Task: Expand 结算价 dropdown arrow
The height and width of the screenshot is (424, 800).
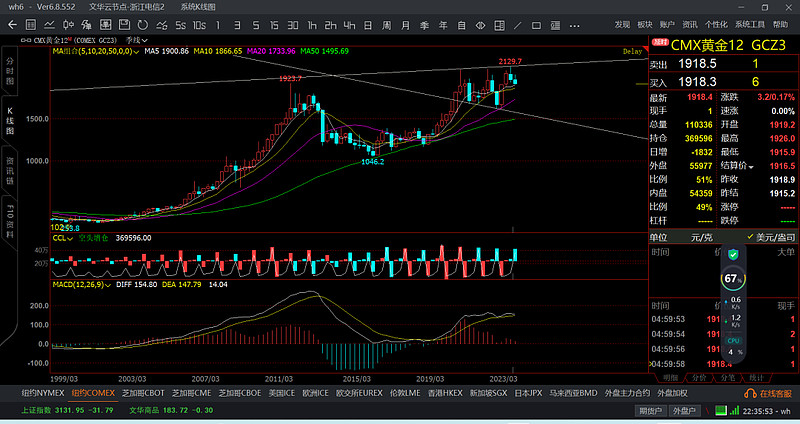Action: click(x=751, y=166)
